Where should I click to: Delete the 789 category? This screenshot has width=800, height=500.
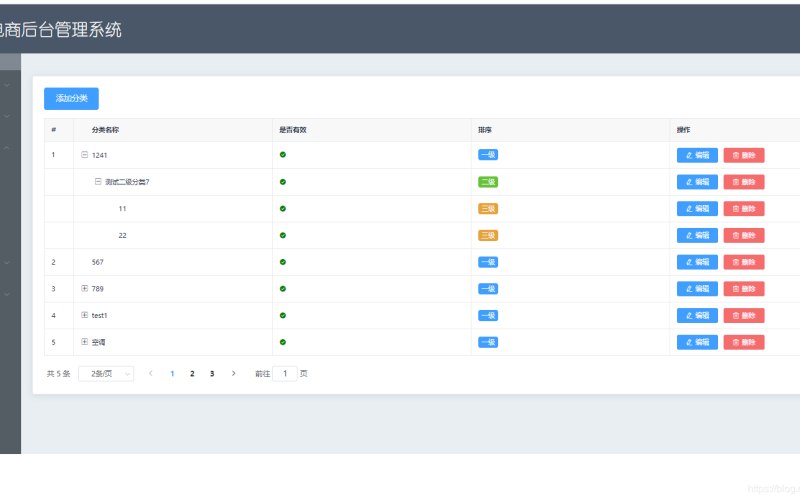pos(744,289)
